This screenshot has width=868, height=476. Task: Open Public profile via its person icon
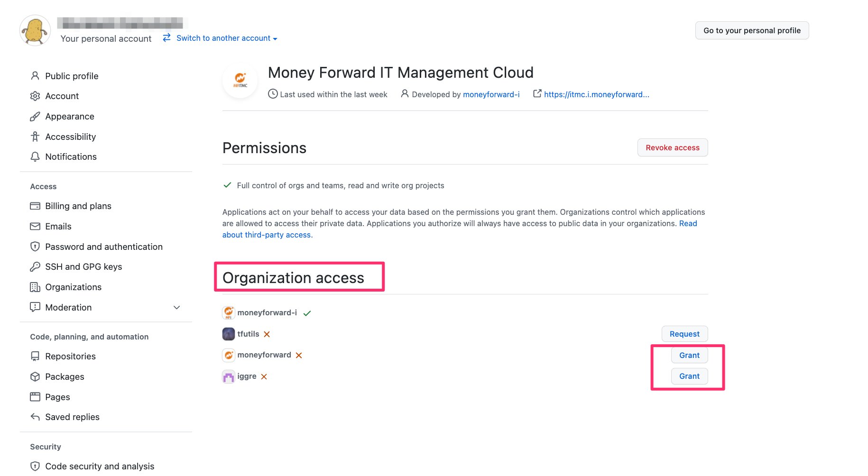[x=35, y=76]
